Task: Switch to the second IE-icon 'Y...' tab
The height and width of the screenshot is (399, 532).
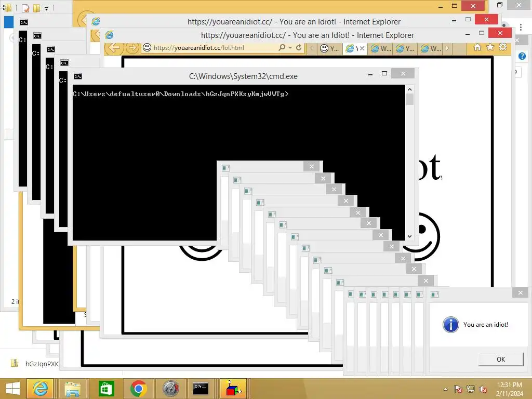Action: pyautogui.click(x=405, y=48)
